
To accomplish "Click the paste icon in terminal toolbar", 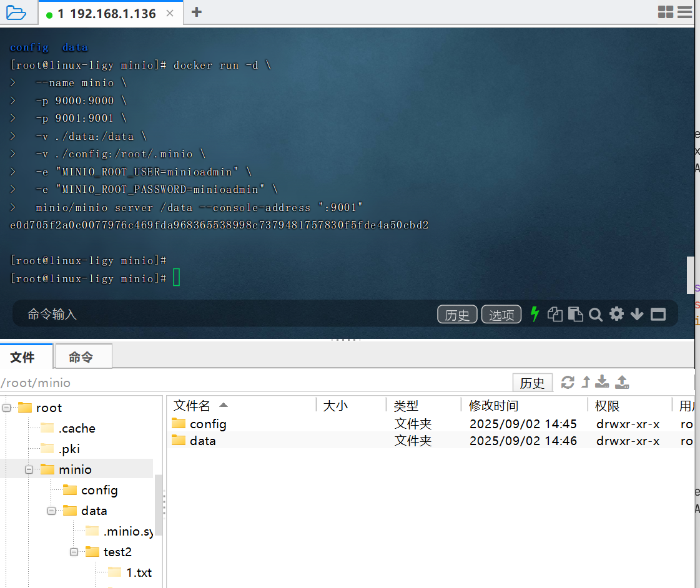I will (576, 314).
